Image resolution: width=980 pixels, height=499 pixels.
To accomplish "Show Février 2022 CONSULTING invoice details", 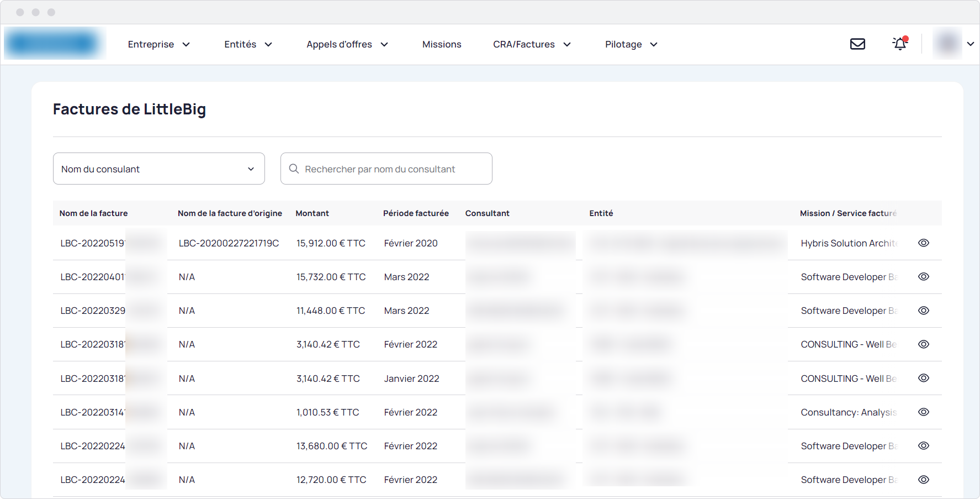I will [924, 344].
